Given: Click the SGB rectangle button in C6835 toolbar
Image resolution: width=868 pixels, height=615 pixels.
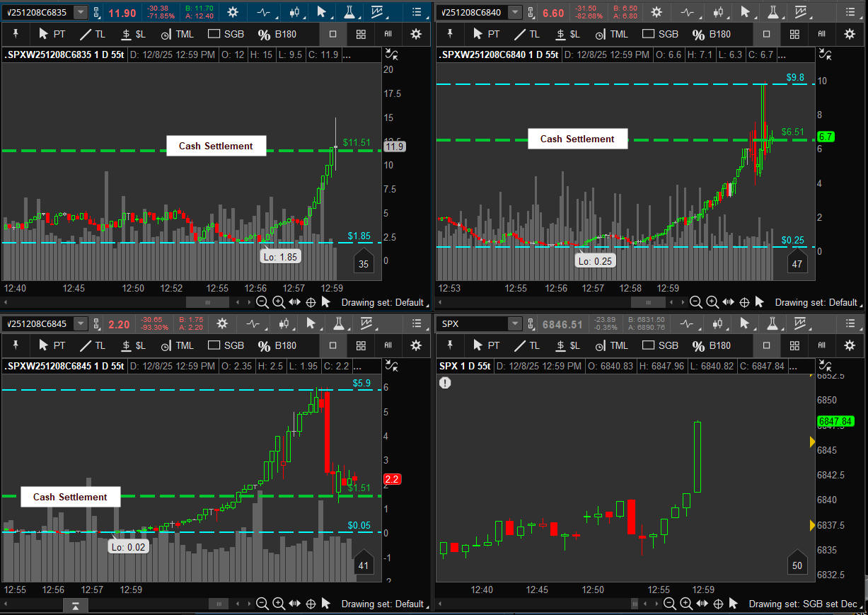Looking at the screenshot, I should click(226, 34).
